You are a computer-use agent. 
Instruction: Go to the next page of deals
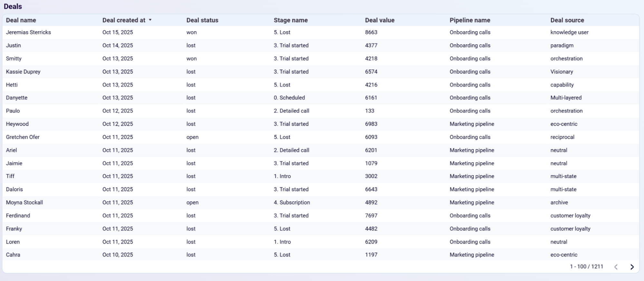632,267
